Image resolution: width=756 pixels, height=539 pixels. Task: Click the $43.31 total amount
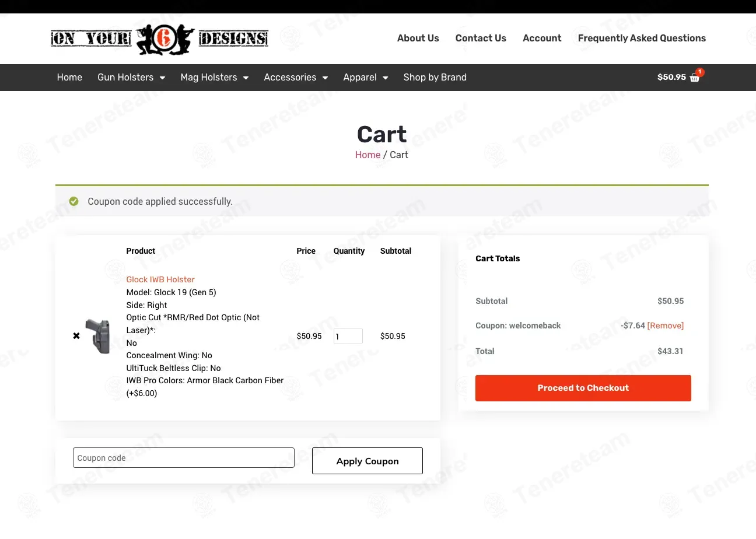click(x=670, y=351)
